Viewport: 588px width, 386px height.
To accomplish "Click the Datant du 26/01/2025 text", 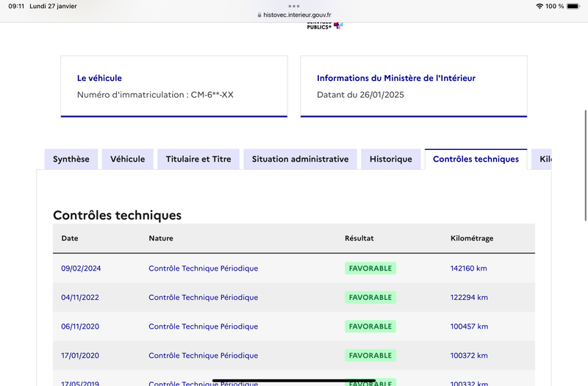I will [x=360, y=95].
